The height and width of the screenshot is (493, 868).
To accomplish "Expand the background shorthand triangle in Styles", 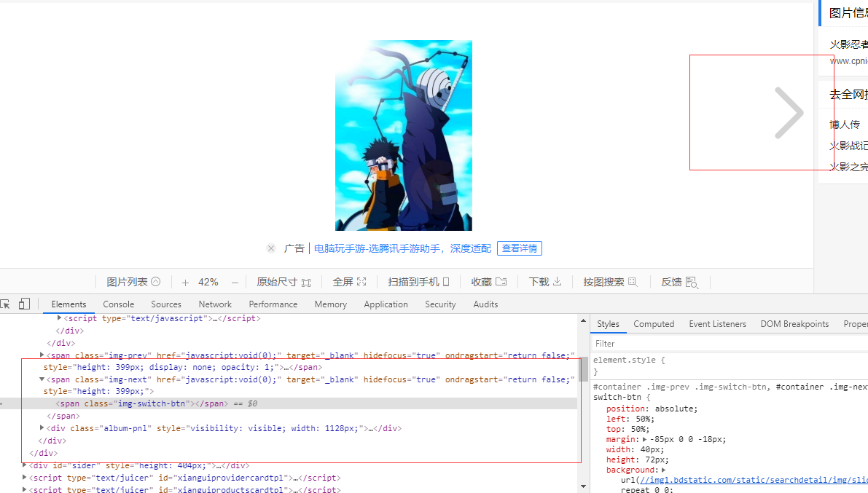I will click(663, 470).
